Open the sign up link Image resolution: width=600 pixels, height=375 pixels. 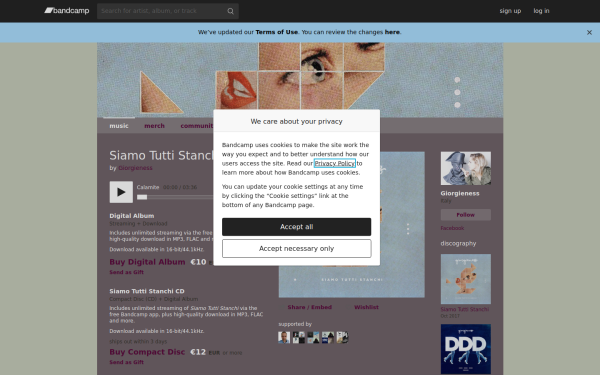click(x=510, y=11)
